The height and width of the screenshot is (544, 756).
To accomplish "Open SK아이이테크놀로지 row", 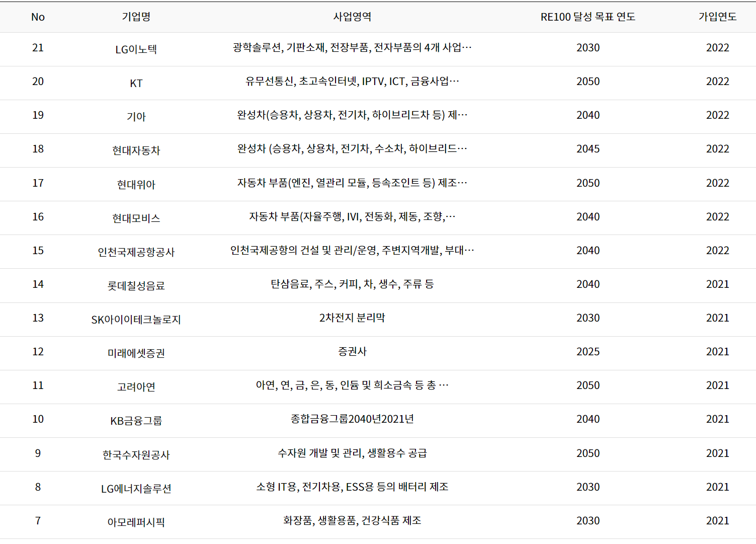I will pos(378,320).
